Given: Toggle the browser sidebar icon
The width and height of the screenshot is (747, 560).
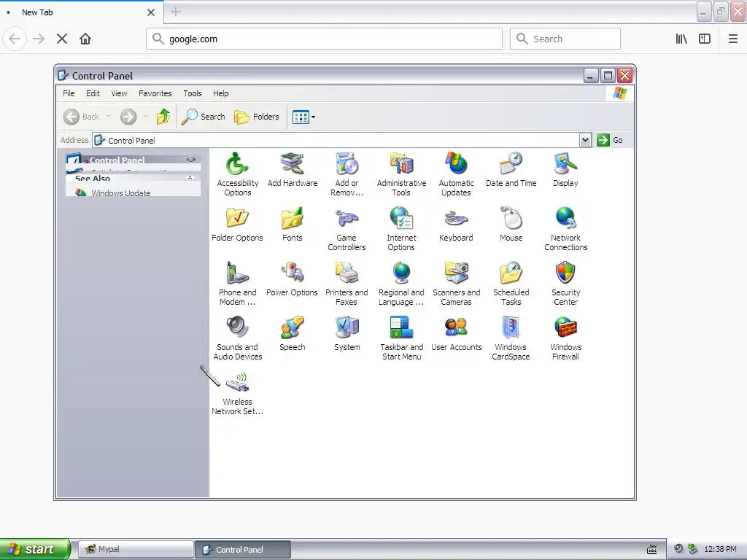Looking at the screenshot, I should pos(705,39).
